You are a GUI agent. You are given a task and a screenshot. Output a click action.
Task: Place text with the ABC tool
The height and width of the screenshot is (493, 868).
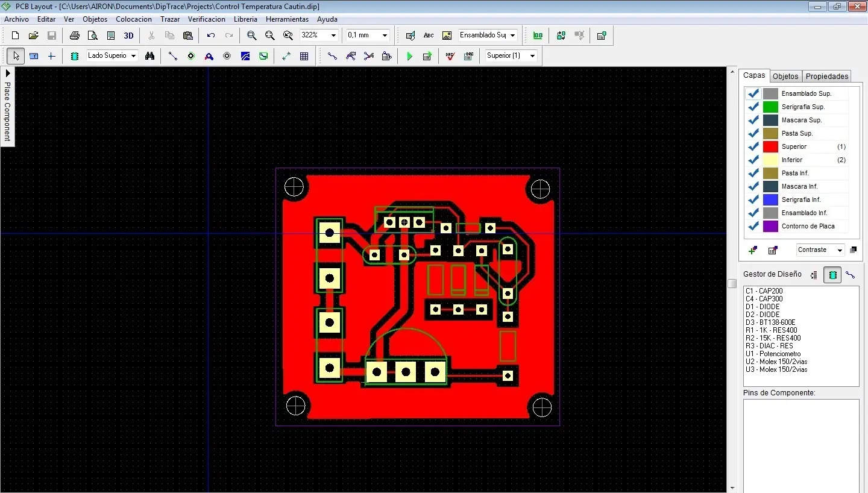coord(429,36)
